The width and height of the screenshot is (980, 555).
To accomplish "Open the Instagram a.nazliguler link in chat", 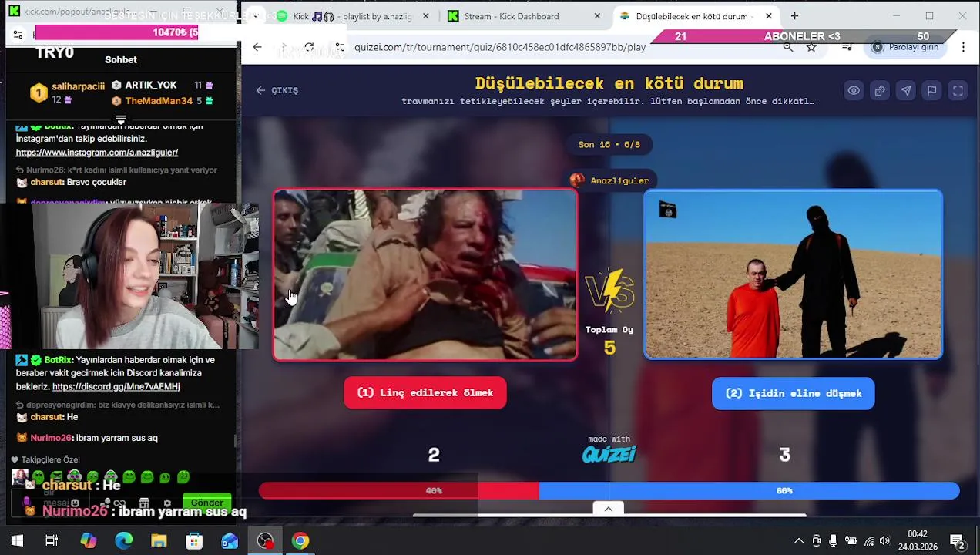I will pyautogui.click(x=97, y=153).
